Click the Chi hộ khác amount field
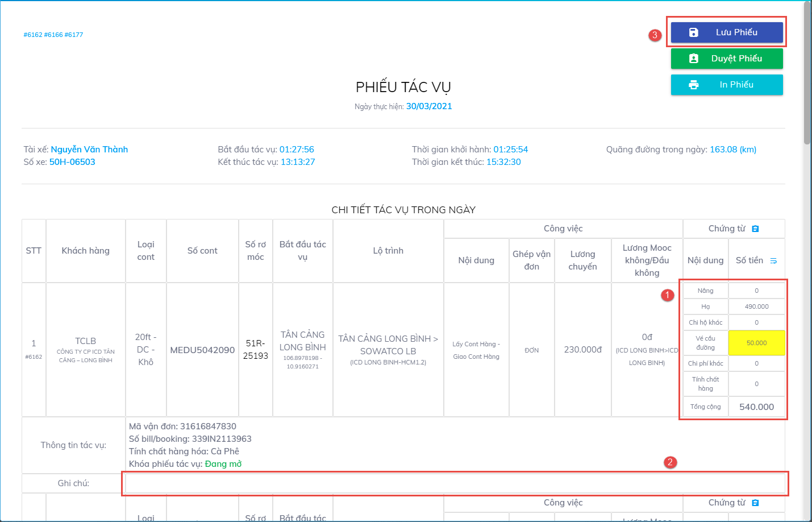812x522 pixels. coord(756,322)
